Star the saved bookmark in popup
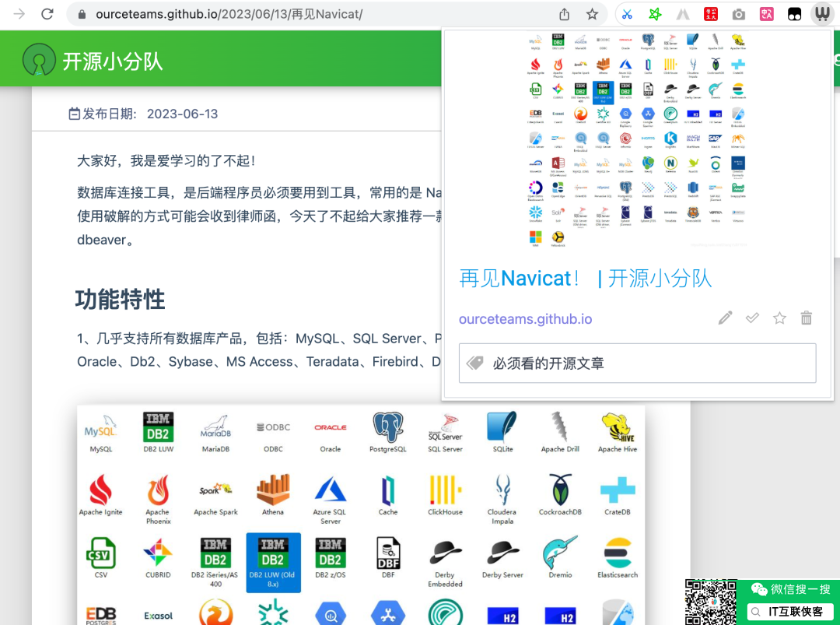Screen dimensions: 840x625 pyautogui.click(x=779, y=318)
